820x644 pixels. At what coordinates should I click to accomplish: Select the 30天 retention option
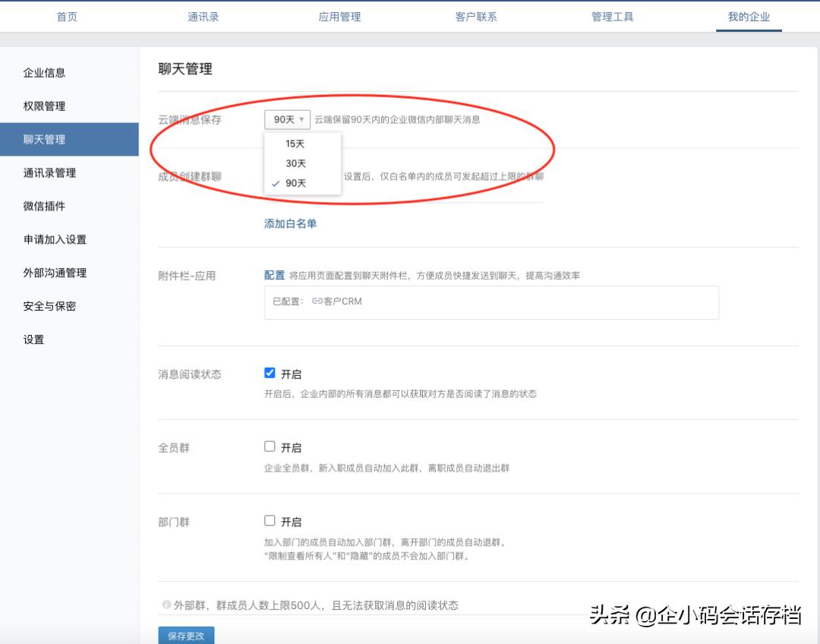pyautogui.click(x=295, y=163)
